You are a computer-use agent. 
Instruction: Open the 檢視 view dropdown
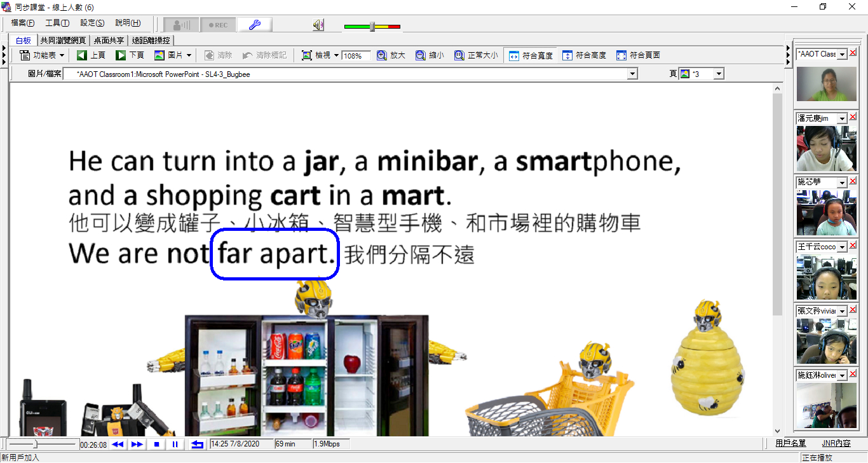click(320, 55)
